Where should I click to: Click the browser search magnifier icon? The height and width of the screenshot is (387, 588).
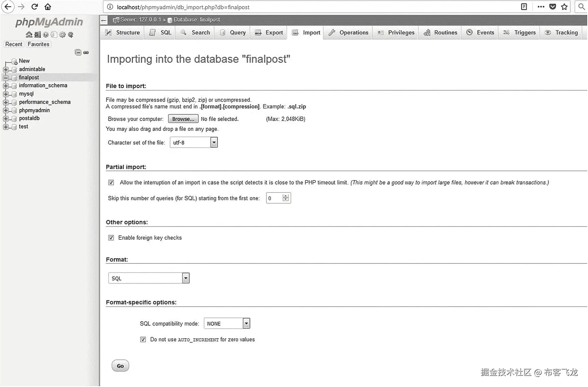click(582, 7)
